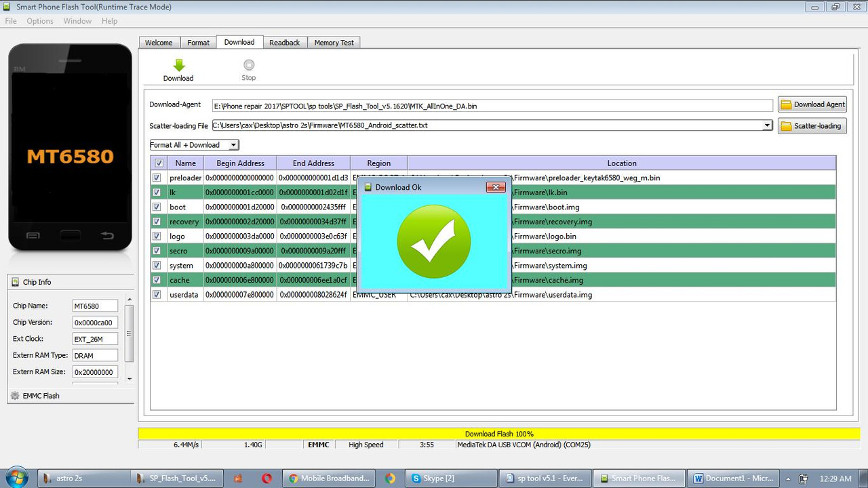Click the green Download arrow icon
868x488 pixels.
[x=178, y=65]
